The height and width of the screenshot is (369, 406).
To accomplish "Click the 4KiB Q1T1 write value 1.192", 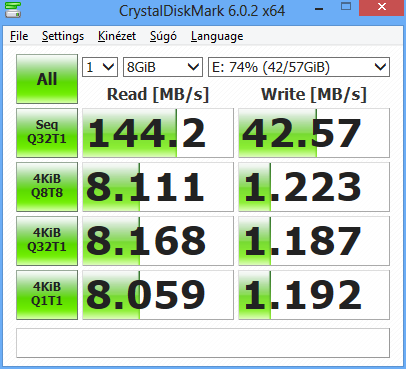I will point(314,295).
